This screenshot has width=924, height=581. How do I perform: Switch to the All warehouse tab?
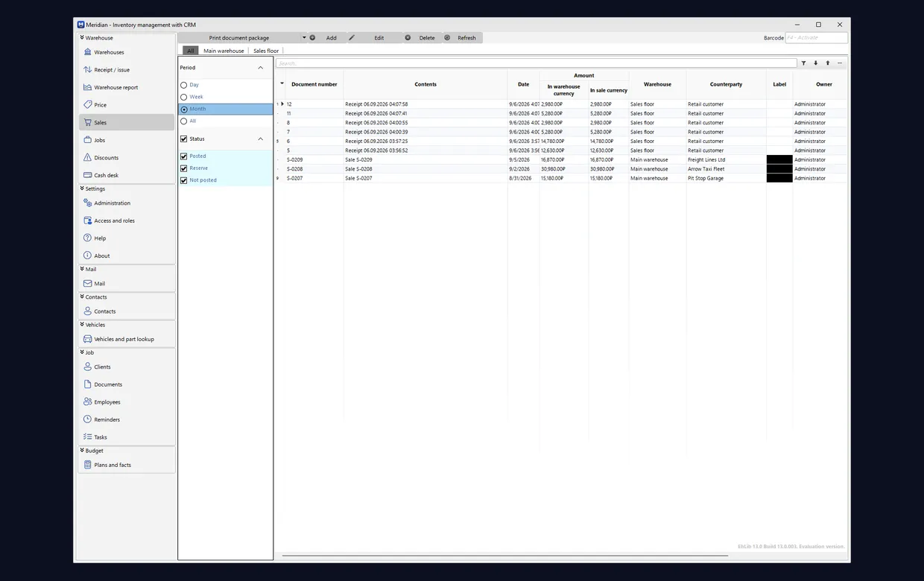[x=191, y=51]
